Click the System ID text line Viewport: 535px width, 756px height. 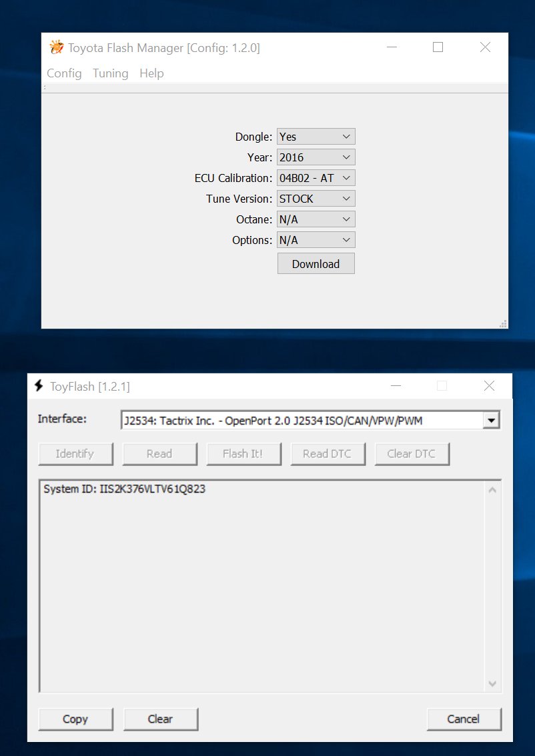click(125, 489)
